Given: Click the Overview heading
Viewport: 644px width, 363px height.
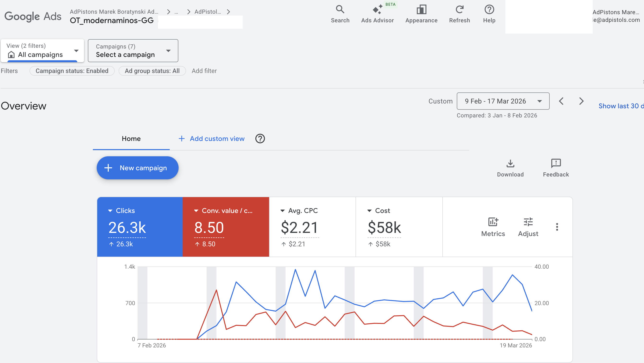Looking at the screenshot, I should coord(24,106).
